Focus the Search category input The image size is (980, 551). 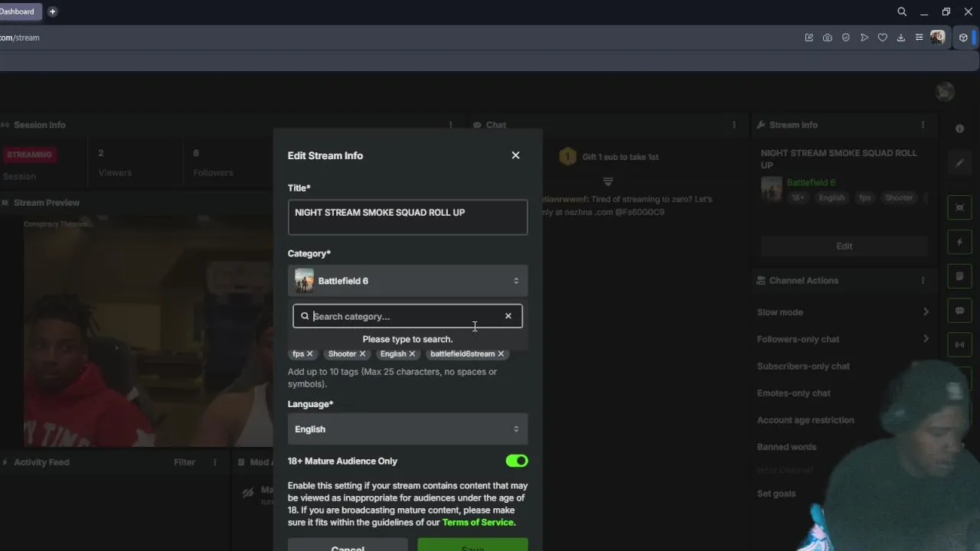tap(406, 316)
